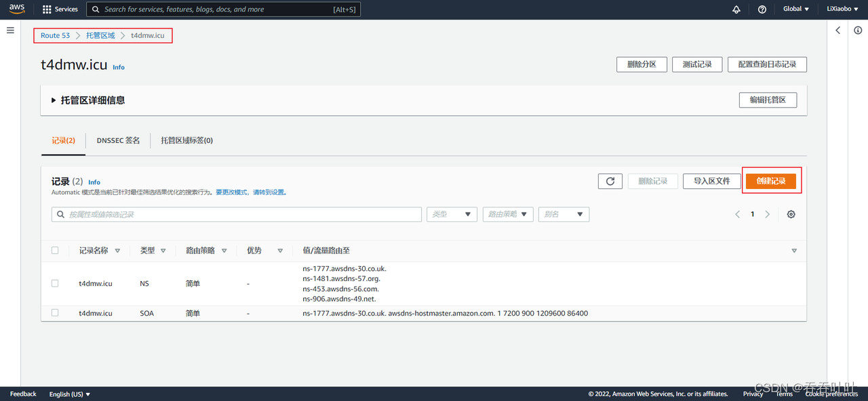Click the 导入区文件 button
Screen dimensions: 868x401
click(711, 181)
